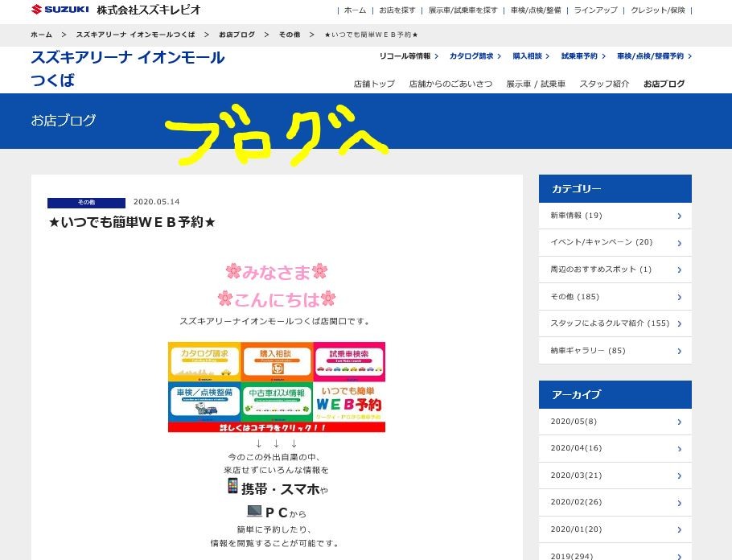Click post title ★いつでも簡単WEB予約★
The height and width of the screenshot is (560, 732).
click(132, 222)
